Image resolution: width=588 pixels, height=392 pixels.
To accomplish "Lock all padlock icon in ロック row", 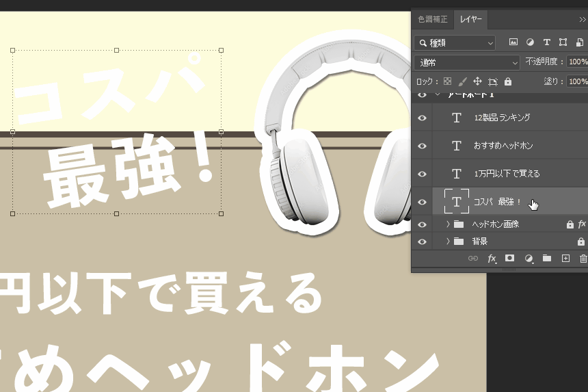I will point(508,81).
